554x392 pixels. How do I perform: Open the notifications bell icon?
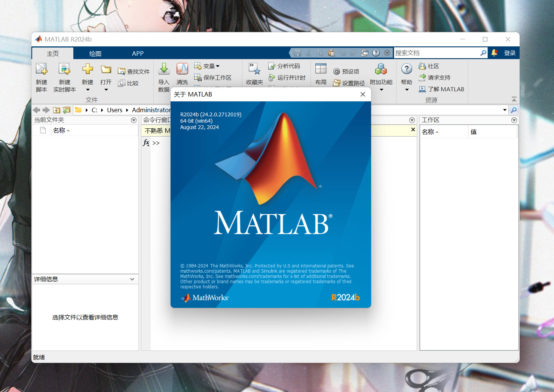point(495,53)
